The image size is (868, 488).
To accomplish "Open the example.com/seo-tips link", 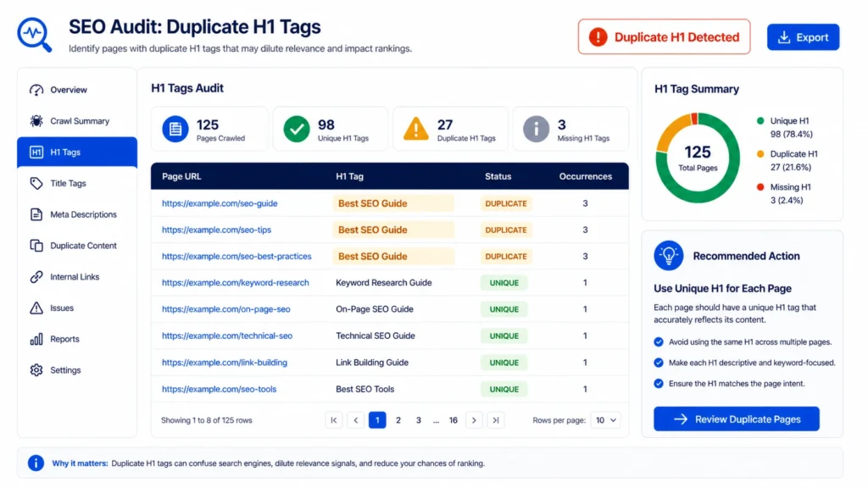I will [x=216, y=230].
